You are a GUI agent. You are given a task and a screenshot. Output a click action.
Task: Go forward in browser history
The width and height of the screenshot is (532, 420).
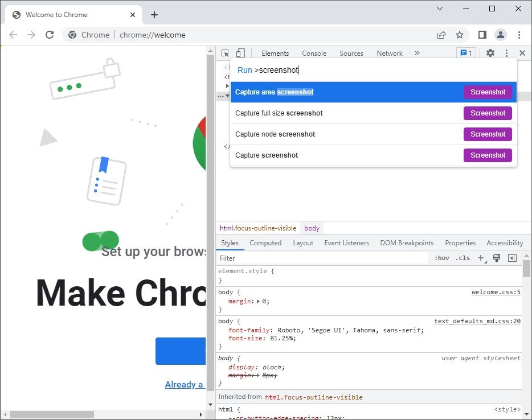[31, 35]
